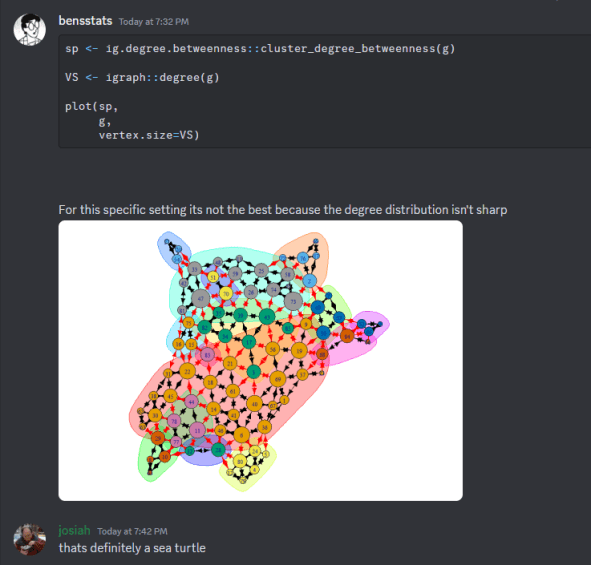Click the 7:42 PM message timestamp

[132, 531]
